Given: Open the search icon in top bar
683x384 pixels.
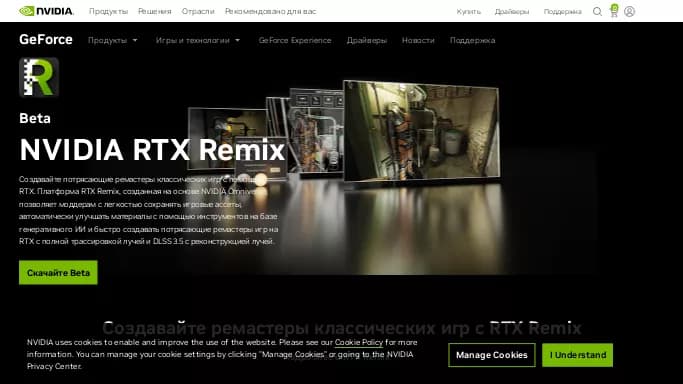Looking at the screenshot, I should (597, 11).
